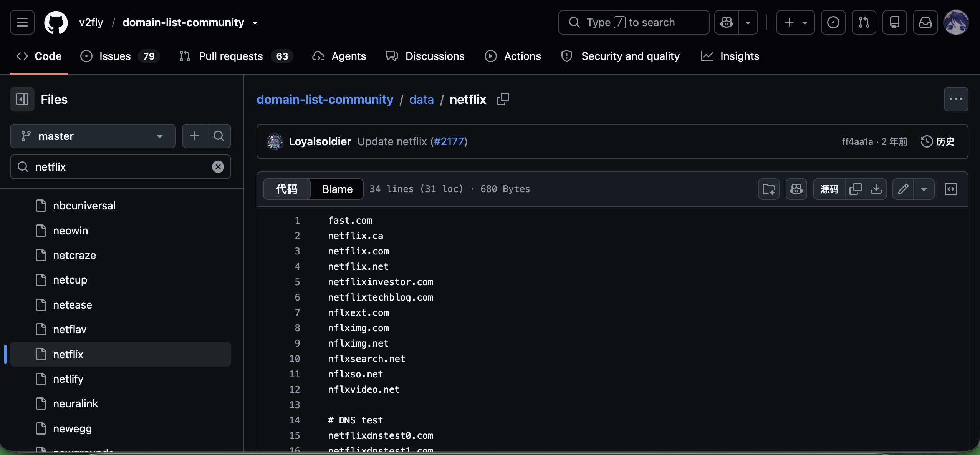980x455 pixels.
Task: Switch to the 代码 code view
Action: [287, 189]
